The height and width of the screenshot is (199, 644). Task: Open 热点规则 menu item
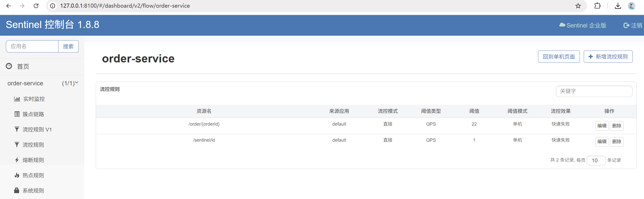[33, 176]
